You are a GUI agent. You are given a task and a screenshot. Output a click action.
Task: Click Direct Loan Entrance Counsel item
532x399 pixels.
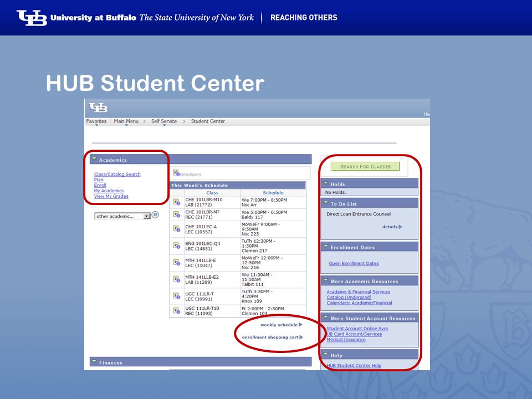tap(359, 214)
